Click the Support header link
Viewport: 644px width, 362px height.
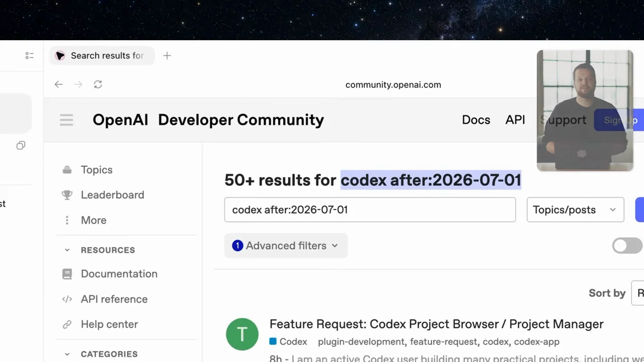pos(563,120)
